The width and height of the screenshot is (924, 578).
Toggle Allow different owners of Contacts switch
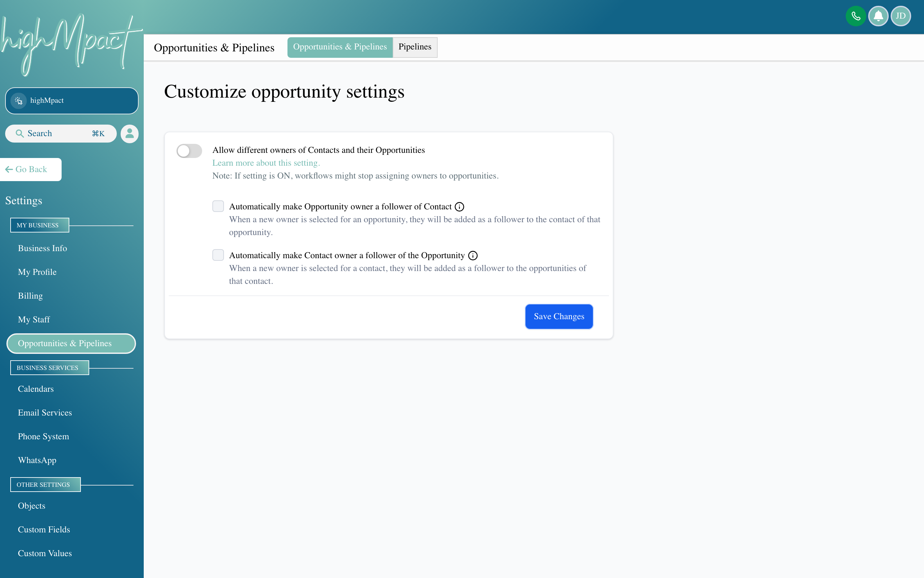tap(189, 151)
